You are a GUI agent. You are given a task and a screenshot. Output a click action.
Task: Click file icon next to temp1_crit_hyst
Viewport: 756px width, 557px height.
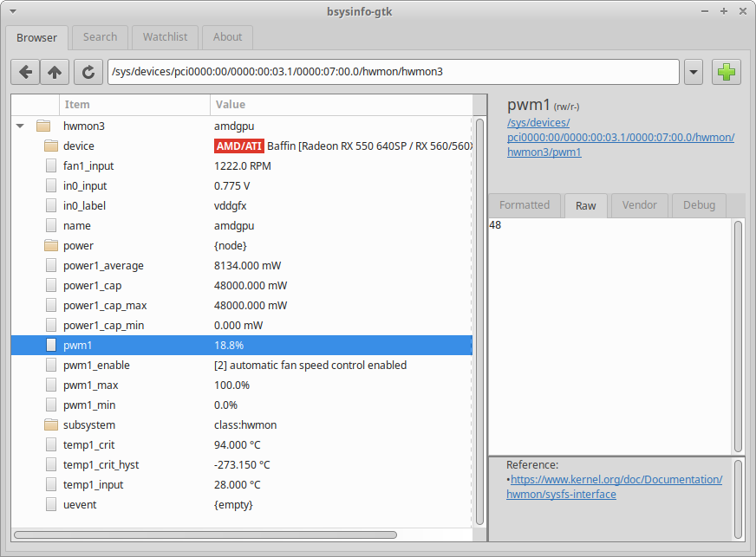pyautogui.click(x=50, y=465)
